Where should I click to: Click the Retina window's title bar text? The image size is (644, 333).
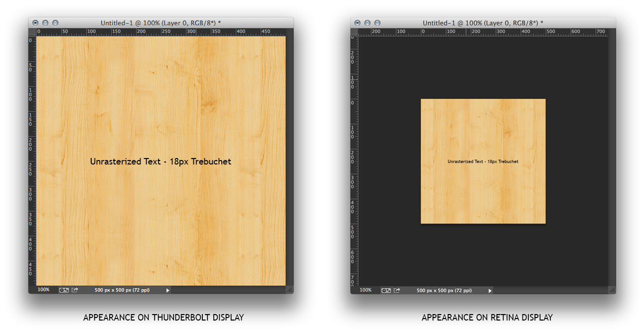tap(483, 23)
